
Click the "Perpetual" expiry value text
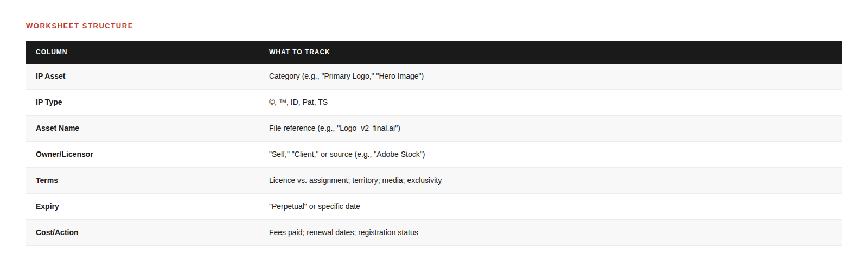pos(288,207)
